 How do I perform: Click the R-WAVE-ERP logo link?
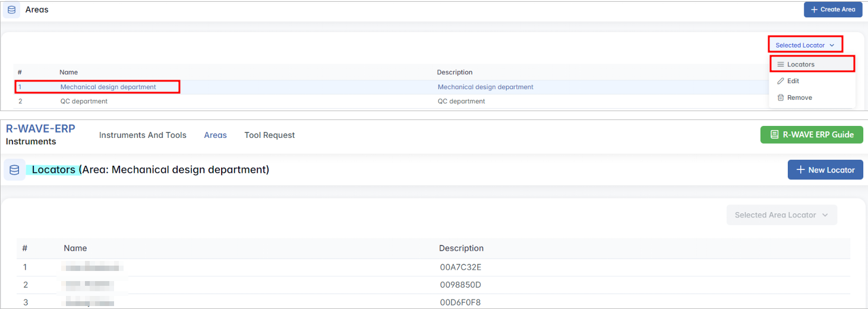pos(40,128)
